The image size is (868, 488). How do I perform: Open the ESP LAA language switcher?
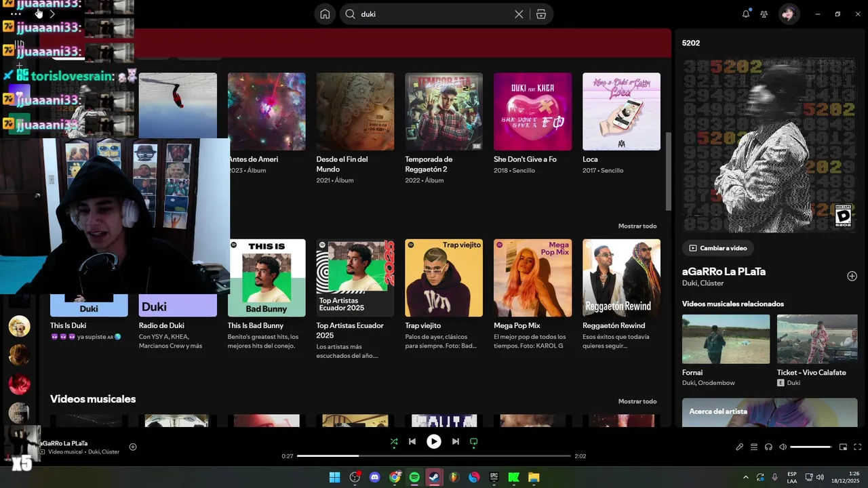[792, 477]
